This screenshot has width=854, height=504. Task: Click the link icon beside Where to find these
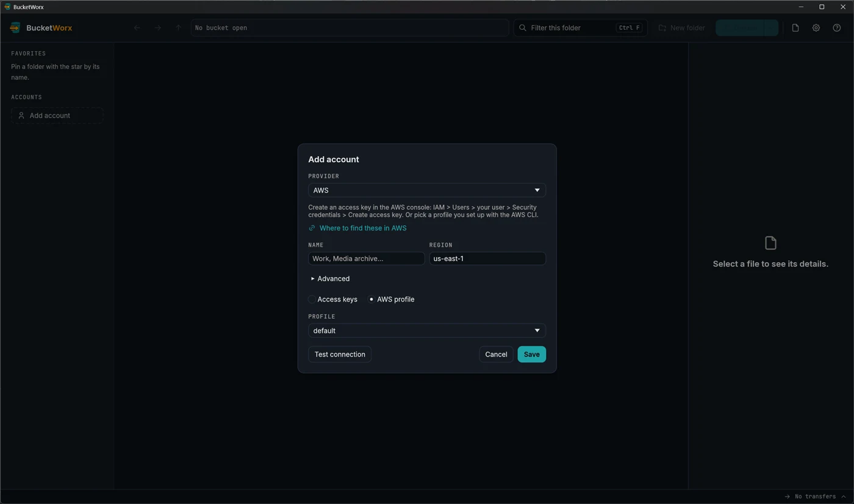pyautogui.click(x=312, y=228)
